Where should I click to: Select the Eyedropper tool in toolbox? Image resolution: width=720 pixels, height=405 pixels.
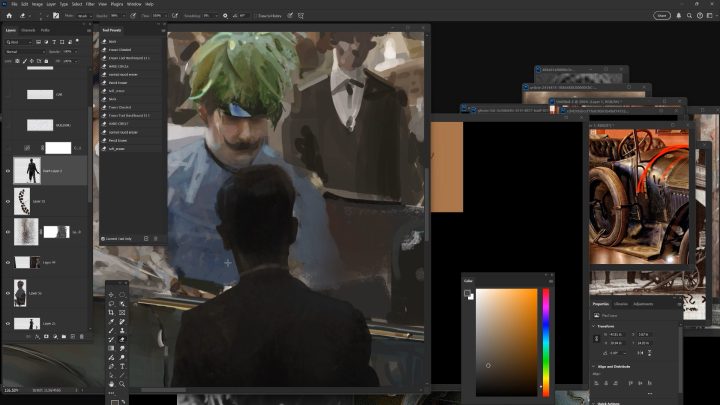pyautogui.click(x=111, y=321)
